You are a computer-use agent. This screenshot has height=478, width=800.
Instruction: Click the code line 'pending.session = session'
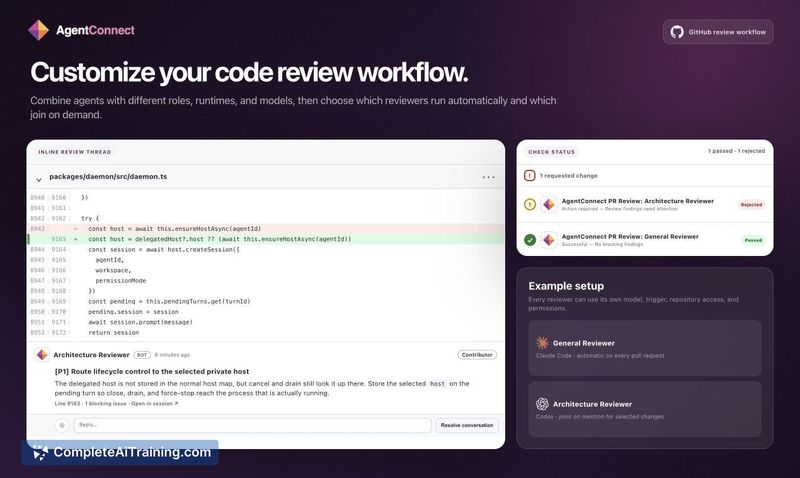pos(133,312)
